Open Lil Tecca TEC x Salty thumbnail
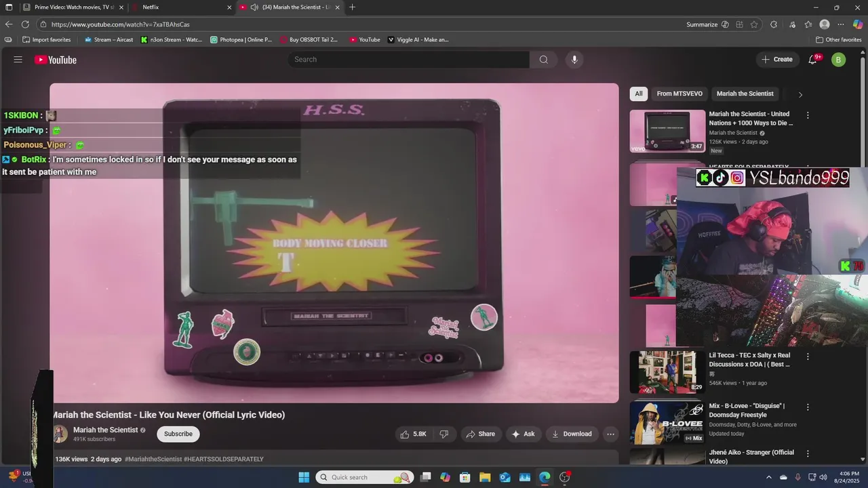Screen dimensions: 868x488 point(667,371)
